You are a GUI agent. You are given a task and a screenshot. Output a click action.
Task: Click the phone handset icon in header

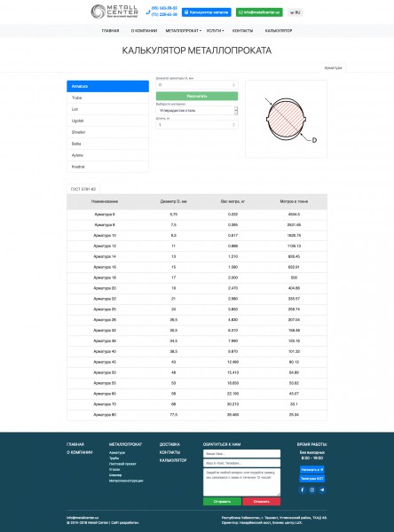[x=148, y=12]
